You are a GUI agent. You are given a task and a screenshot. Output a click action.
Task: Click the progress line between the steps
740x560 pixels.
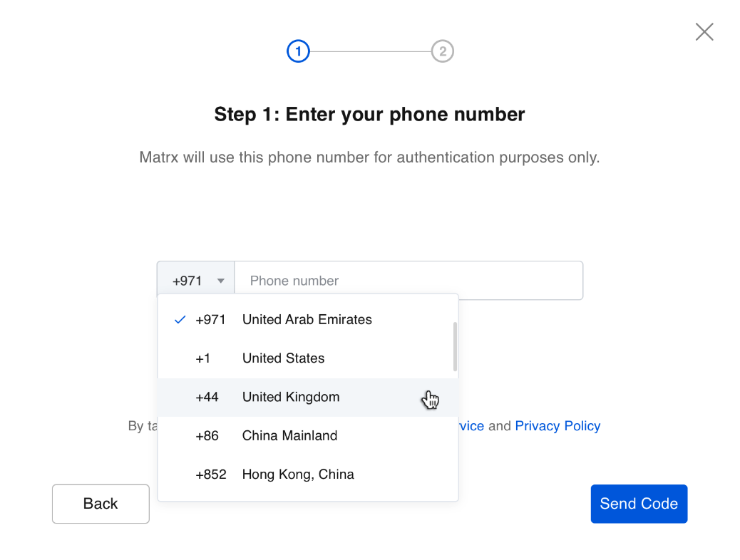coord(370,51)
